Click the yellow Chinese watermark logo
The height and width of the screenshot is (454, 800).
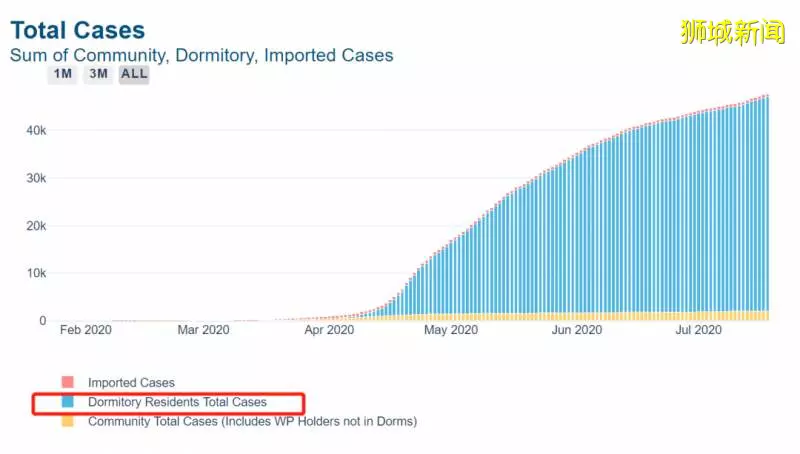733,32
